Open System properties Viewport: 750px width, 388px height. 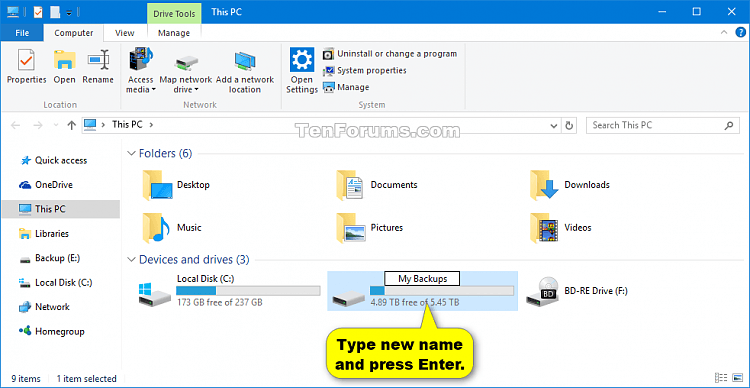coord(364,71)
